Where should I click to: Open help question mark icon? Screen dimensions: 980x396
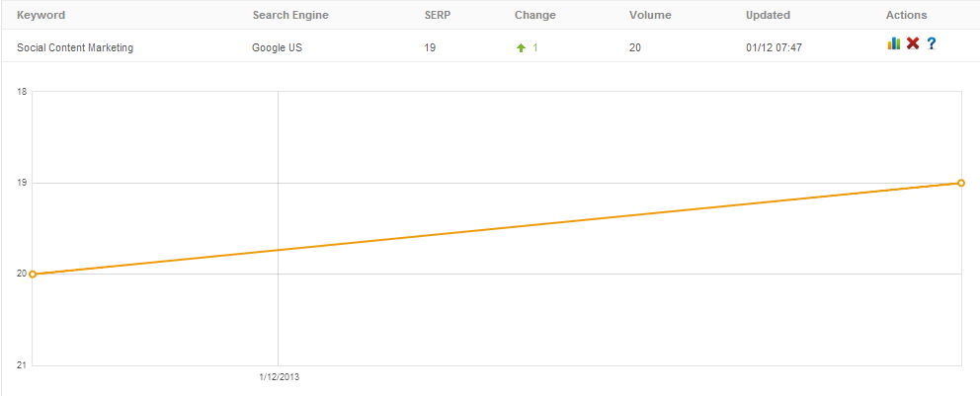click(x=932, y=43)
